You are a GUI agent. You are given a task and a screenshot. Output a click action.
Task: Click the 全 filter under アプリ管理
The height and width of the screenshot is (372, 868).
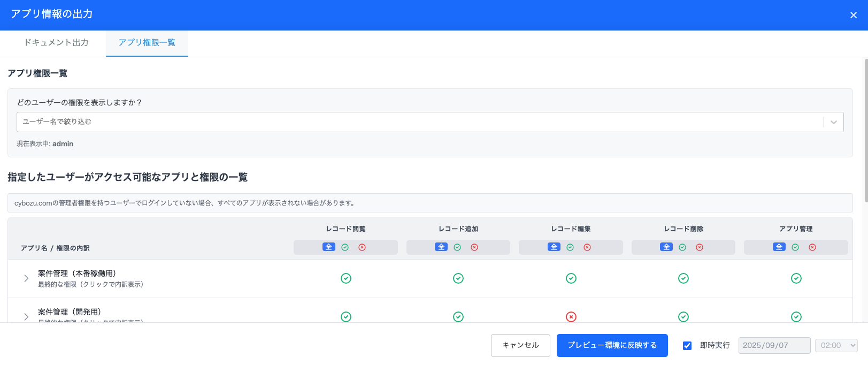pyautogui.click(x=779, y=247)
